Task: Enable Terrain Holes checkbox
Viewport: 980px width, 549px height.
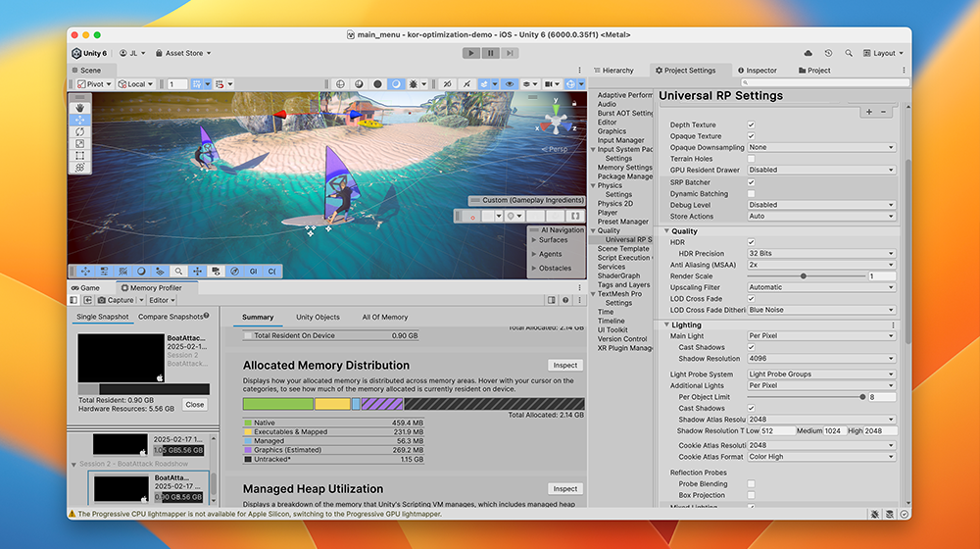Action: tap(752, 159)
